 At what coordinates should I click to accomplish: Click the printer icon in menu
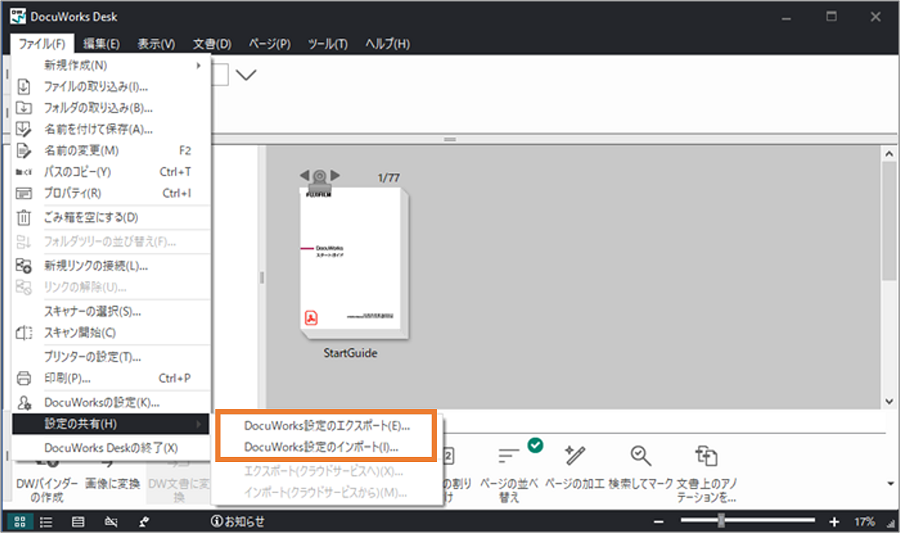tap(24, 378)
